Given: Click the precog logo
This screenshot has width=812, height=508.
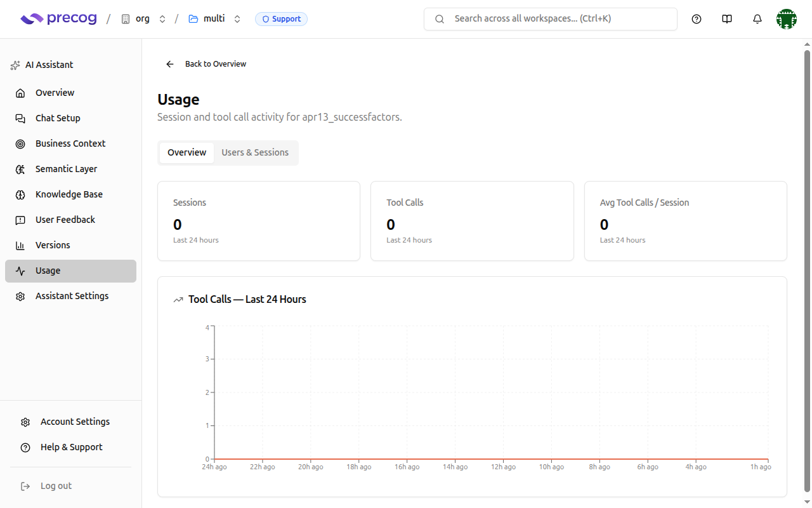Looking at the screenshot, I should click(58, 19).
